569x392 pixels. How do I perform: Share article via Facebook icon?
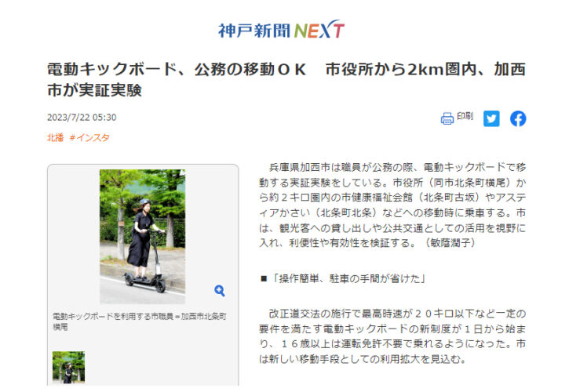click(x=518, y=118)
